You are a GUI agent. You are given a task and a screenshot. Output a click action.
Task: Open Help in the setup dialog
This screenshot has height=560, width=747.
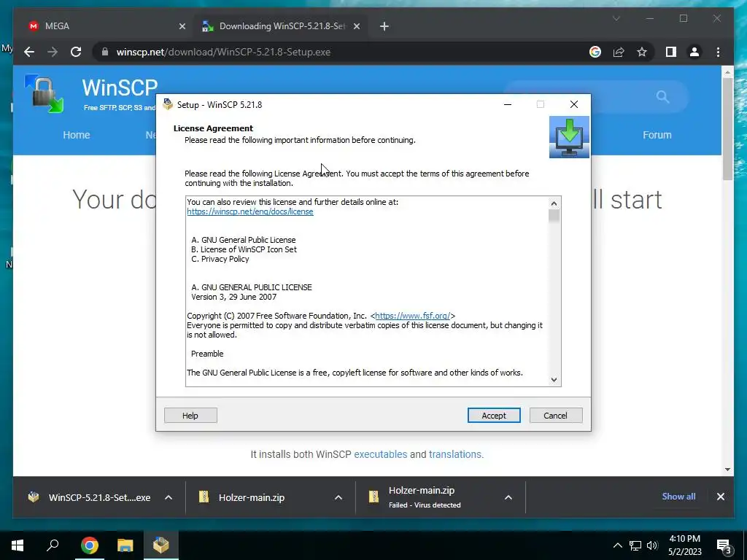[190, 415]
